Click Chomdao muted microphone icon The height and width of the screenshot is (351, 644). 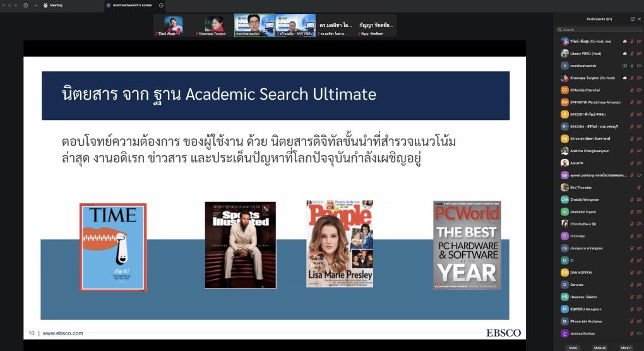[x=631, y=236]
